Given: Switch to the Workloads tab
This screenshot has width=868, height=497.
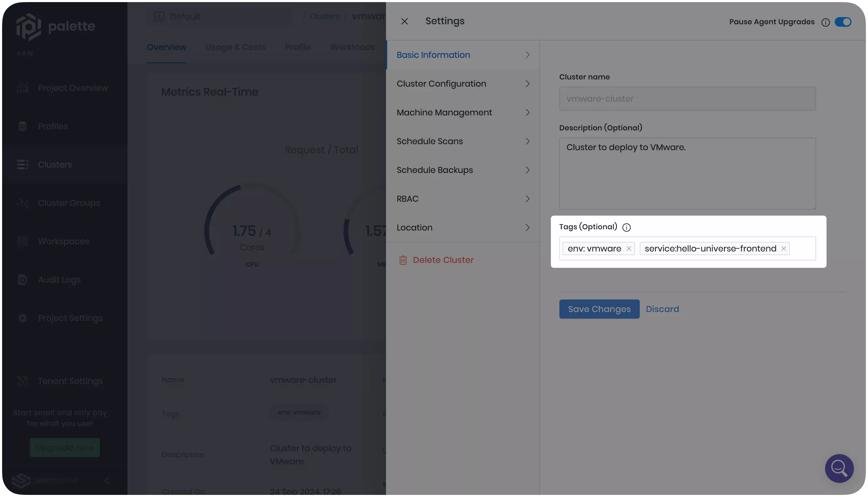Looking at the screenshot, I should [352, 47].
